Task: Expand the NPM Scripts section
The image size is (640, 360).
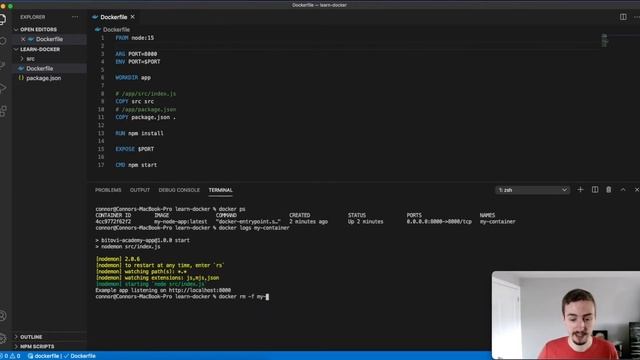Action: point(37,347)
